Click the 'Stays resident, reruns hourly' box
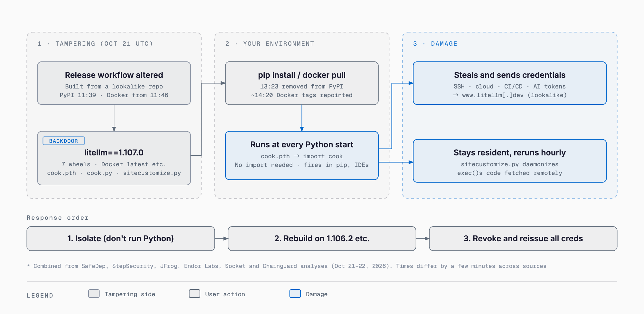 pos(510,161)
